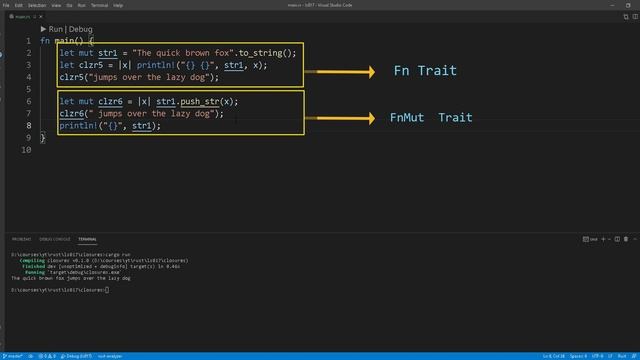Click the fn keyword on line 1
Viewport: 640px width, 360px height.
tap(45, 41)
